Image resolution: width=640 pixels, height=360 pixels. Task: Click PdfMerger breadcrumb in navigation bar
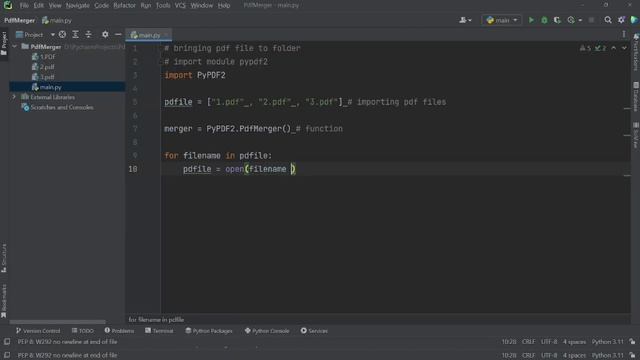19,20
